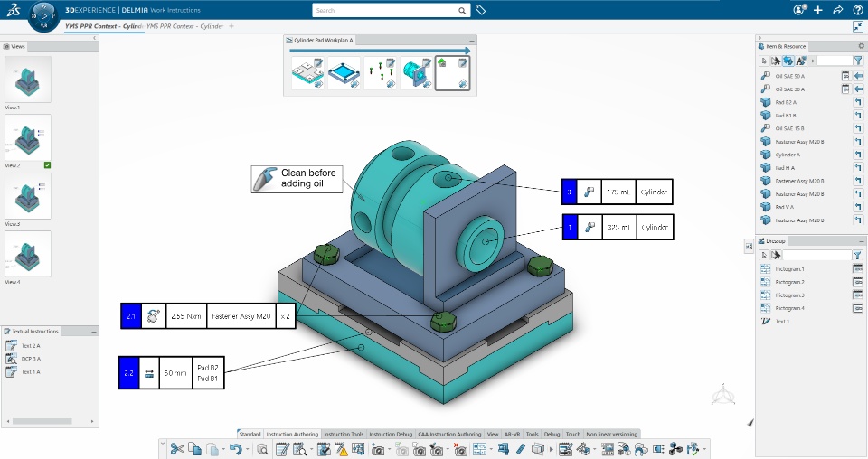The width and height of the screenshot is (868, 459).
Task: Switch to Instruction Authoring tab
Action: point(292,434)
